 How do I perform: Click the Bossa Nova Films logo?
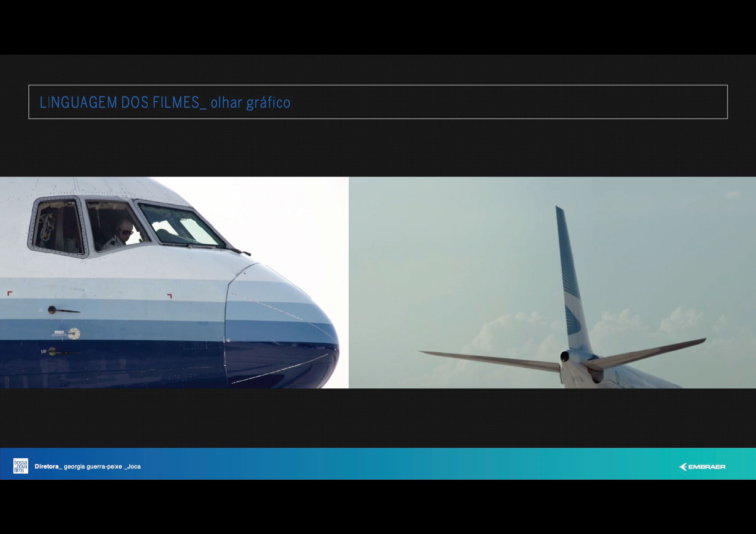tap(20, 466)
